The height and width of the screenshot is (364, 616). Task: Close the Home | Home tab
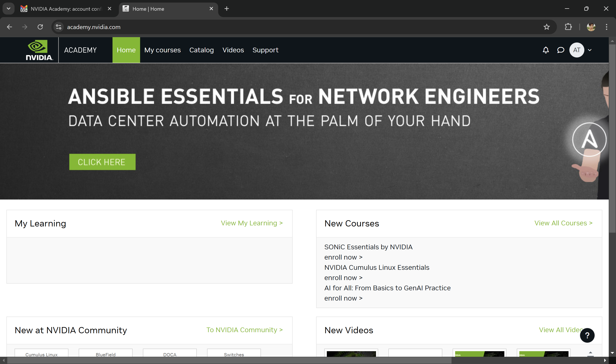211,9
